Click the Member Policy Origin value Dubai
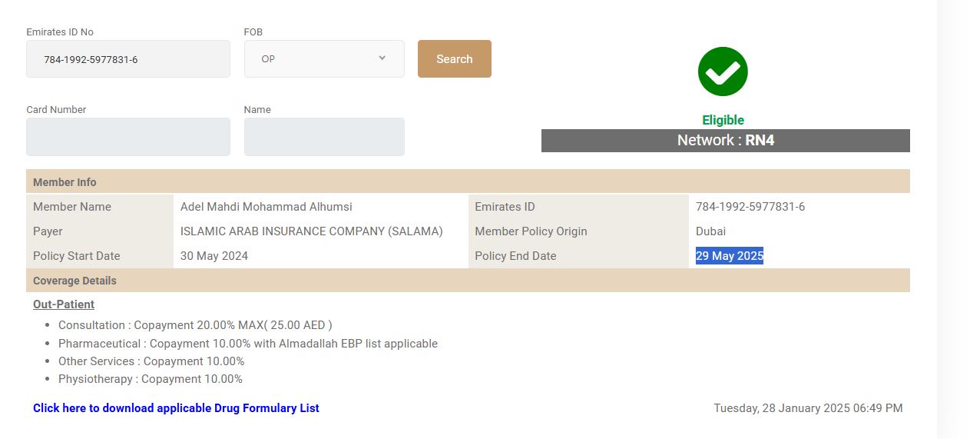Screen dimensions: 980x439 [710, 231]
